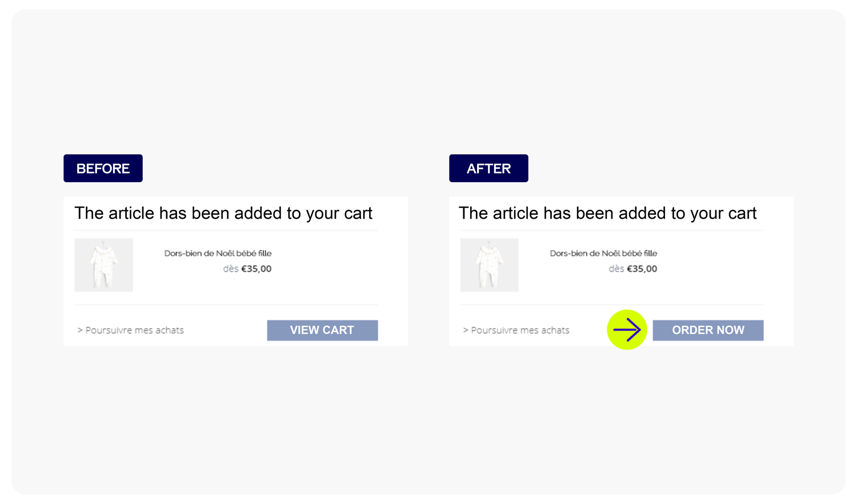Click the 'dès' text in the BEFORE panel

(231, 269)
